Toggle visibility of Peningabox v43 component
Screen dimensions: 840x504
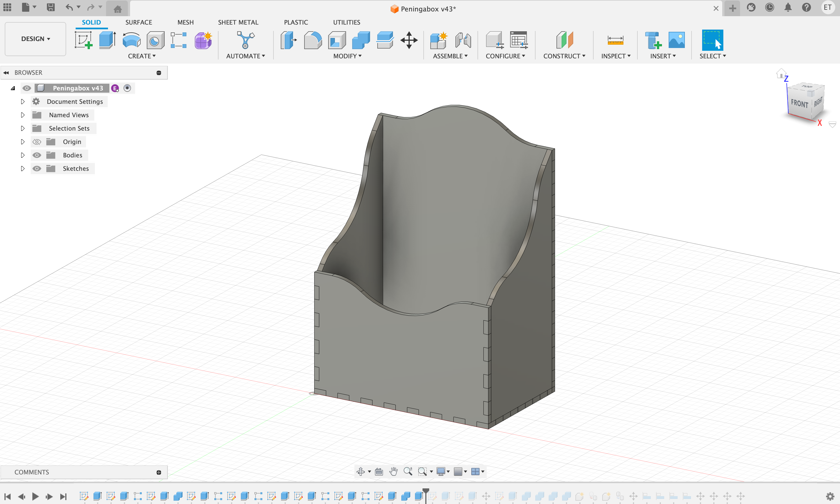[27, 88]
